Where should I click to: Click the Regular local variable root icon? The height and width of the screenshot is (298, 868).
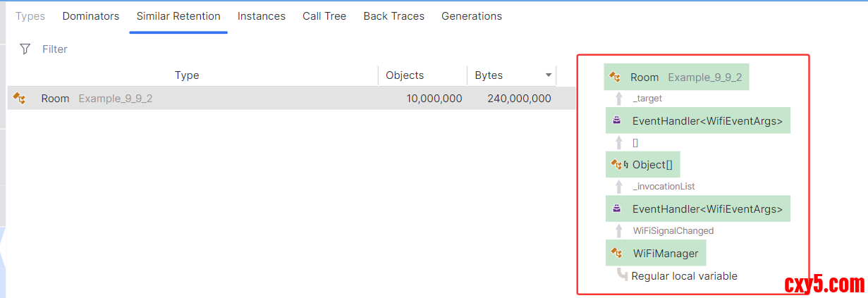[x=622, y=275]
